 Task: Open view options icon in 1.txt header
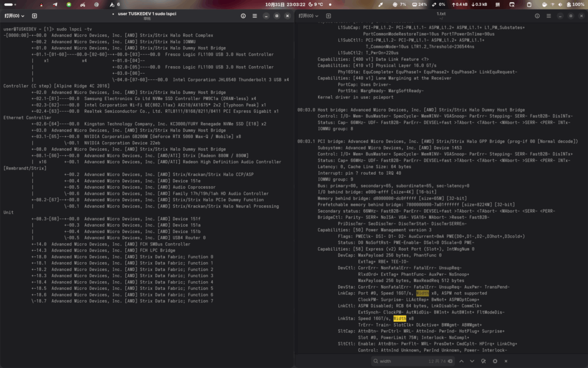tap(537, 16)
